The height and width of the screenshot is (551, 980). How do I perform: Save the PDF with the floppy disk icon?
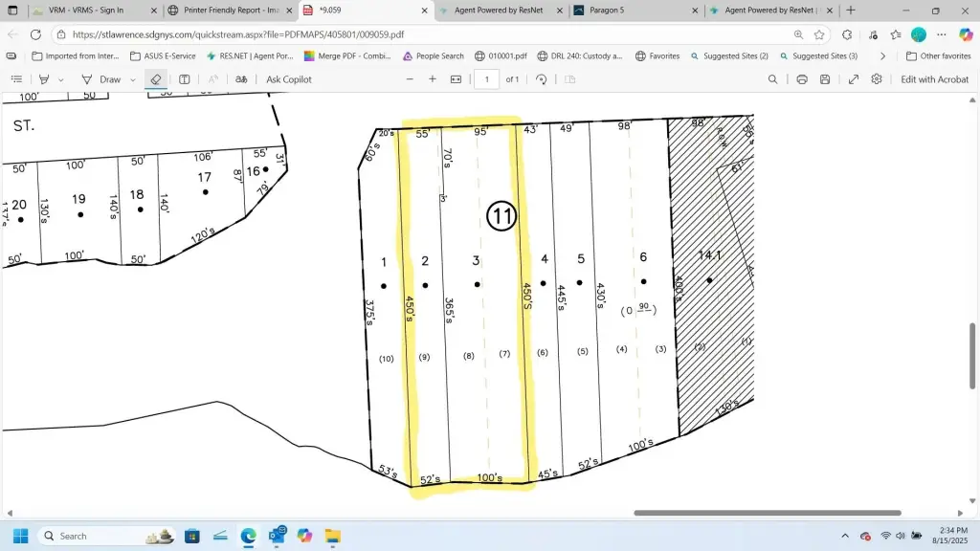(x=825, y=79)
